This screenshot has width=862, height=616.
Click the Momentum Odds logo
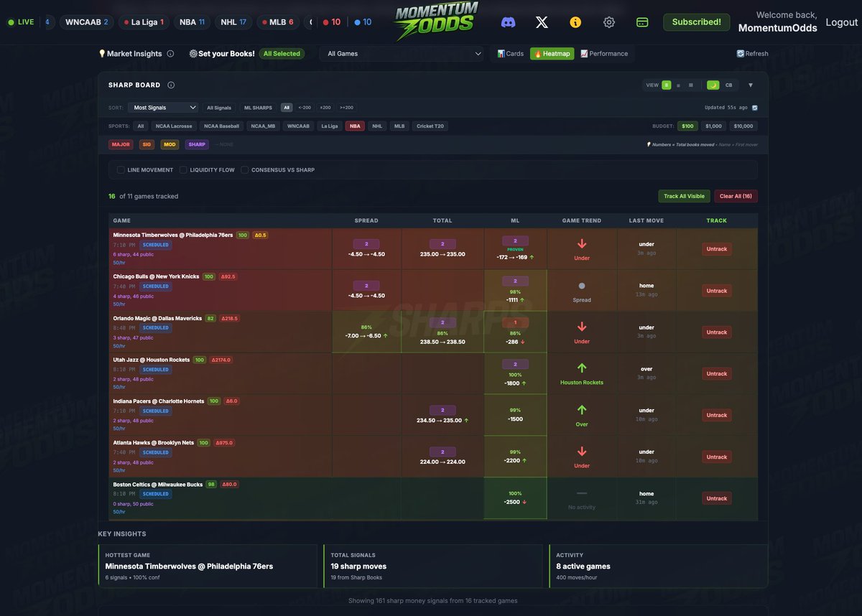[437, 20]
